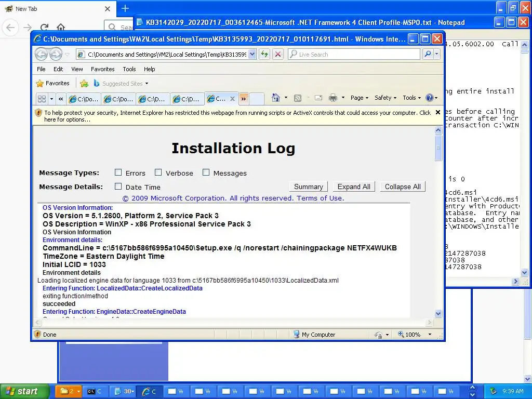Open the Tools toolbar dropdown

[x=412, y=98]
